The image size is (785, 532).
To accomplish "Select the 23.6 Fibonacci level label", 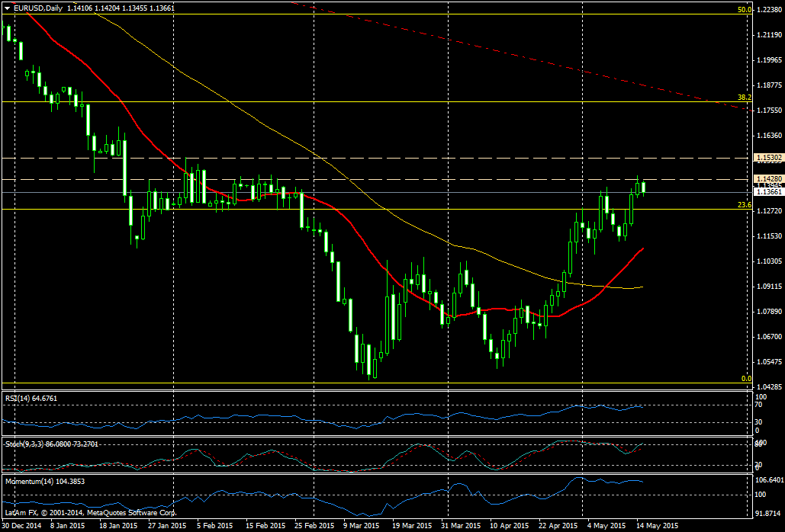I will pyautogui.click(x=745, y=205).
